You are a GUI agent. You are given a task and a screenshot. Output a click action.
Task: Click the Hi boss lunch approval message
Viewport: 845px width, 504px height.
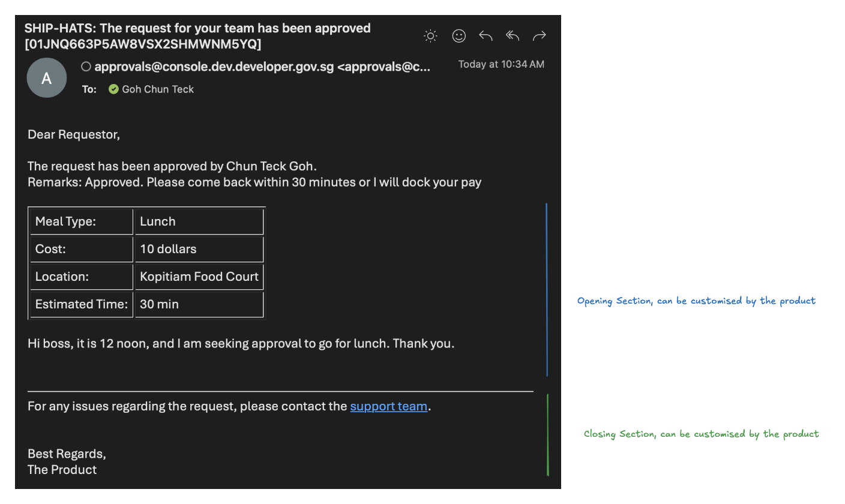241,344
